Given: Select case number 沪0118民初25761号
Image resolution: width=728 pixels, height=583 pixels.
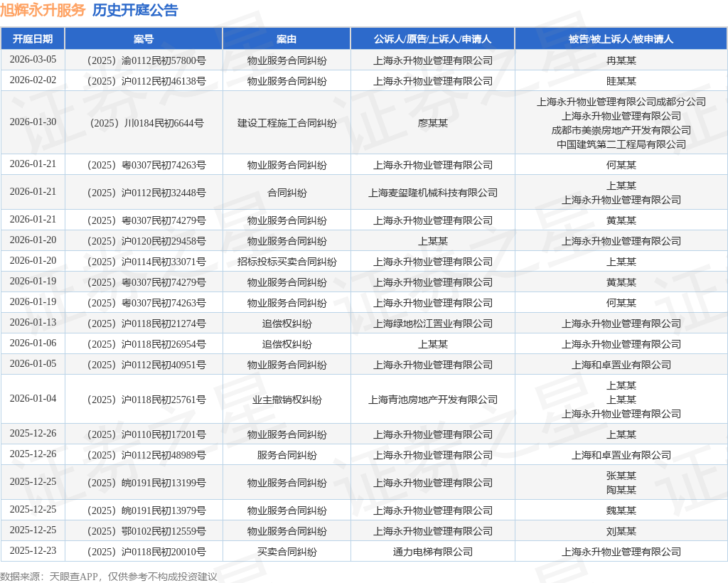Looking at the screenshot, I should tap(146, 400).
